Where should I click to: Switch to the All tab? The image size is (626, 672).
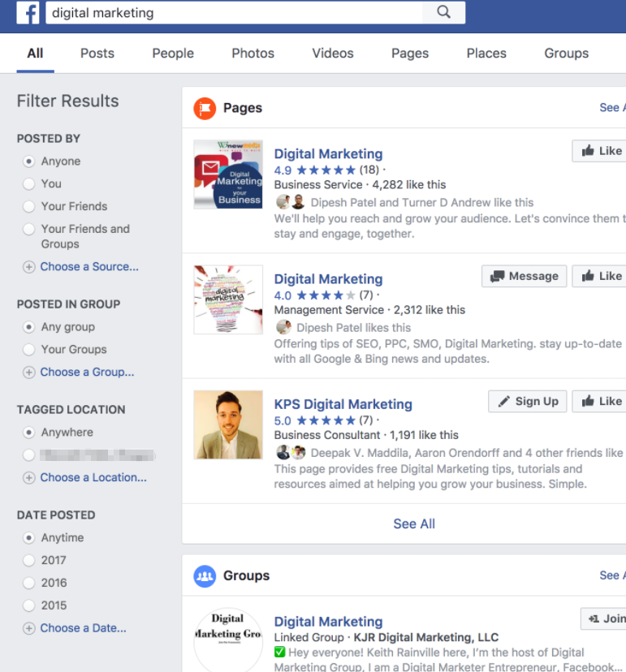pyautogui.click(x=35, y=53)
